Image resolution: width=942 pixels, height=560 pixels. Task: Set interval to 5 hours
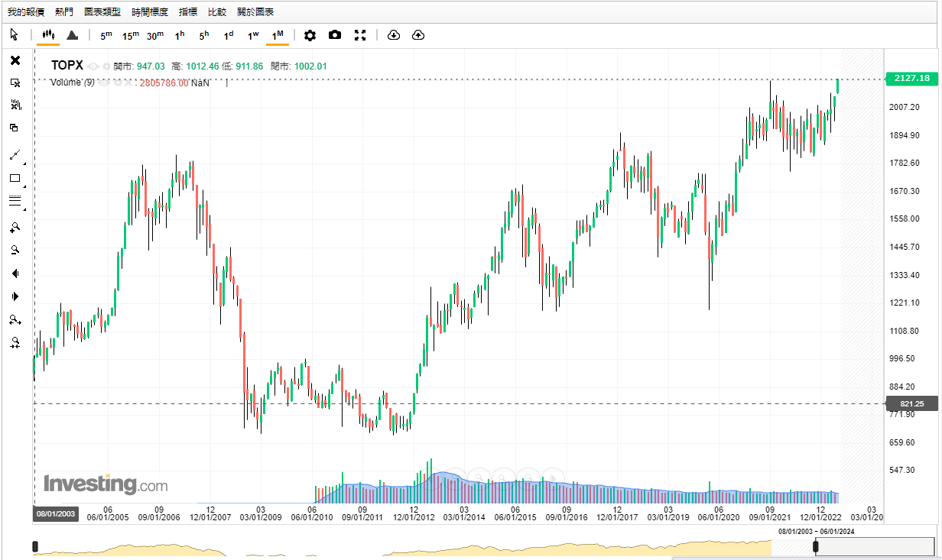pyautogui.click(x=204, y=35)
